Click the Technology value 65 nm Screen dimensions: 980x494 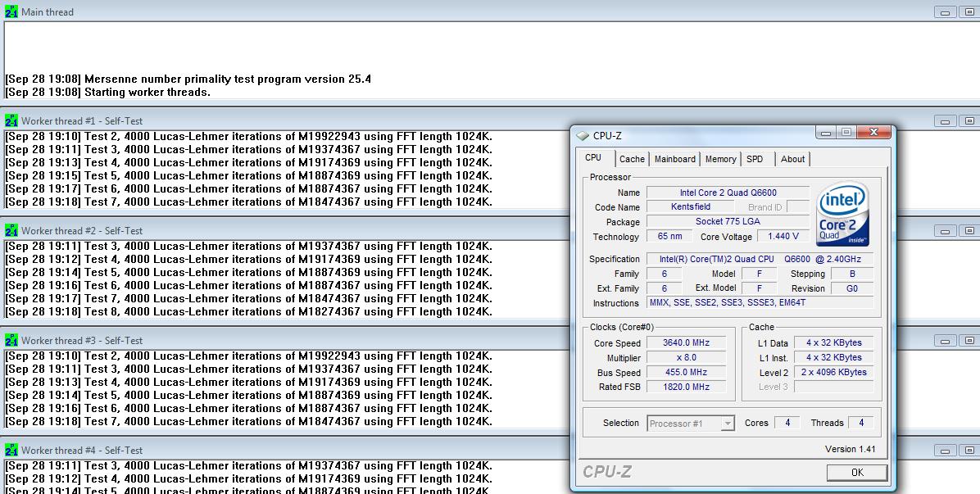click(x=670, y=237)
